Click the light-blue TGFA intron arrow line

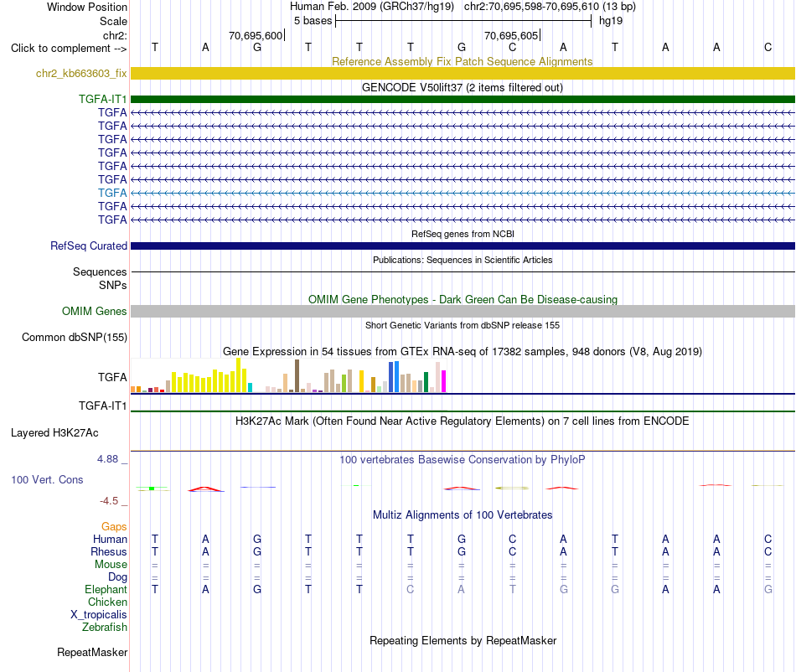(x=463, y=193)
